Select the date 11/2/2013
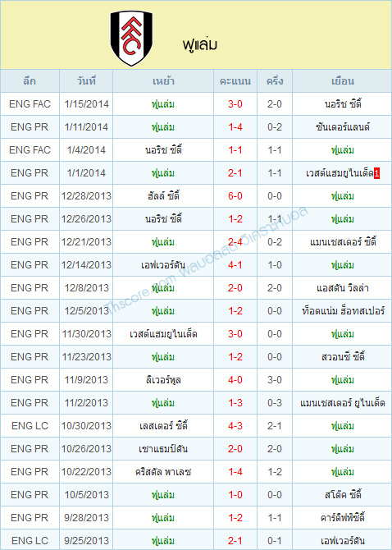This screenshot has width=392, height=550. 86,403
